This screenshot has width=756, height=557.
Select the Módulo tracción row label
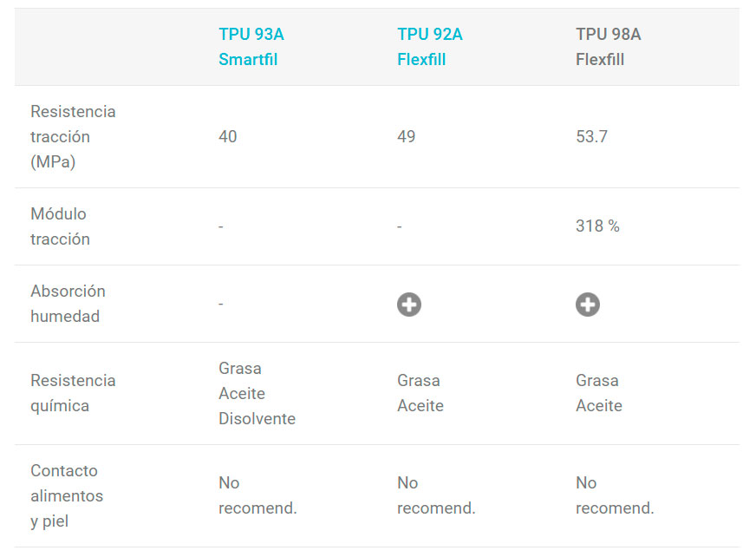tap(60, 226)
